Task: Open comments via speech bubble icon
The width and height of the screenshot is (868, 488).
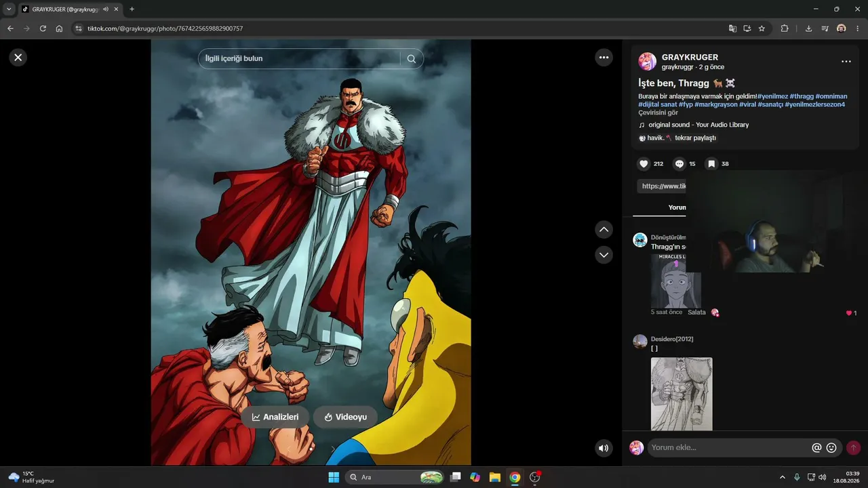Action: click(679, 164)
